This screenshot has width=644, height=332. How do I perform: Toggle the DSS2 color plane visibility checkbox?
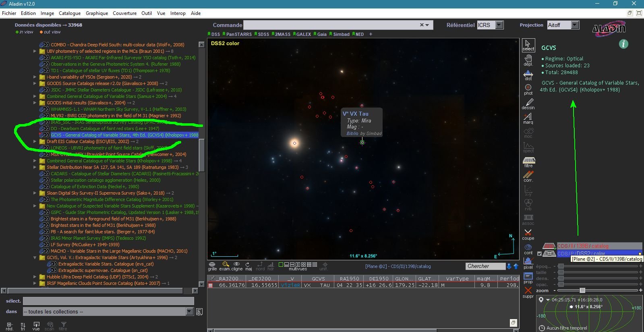click(539, 253)
